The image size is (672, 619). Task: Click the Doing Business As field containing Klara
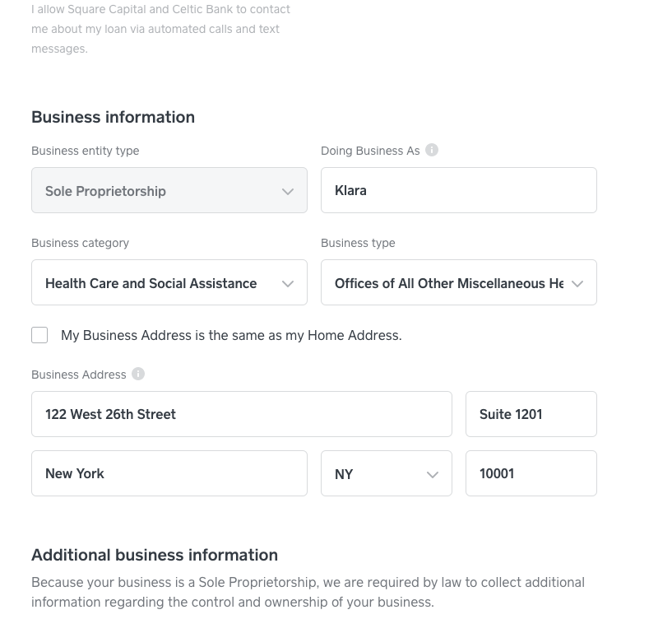tap(458, 190)
